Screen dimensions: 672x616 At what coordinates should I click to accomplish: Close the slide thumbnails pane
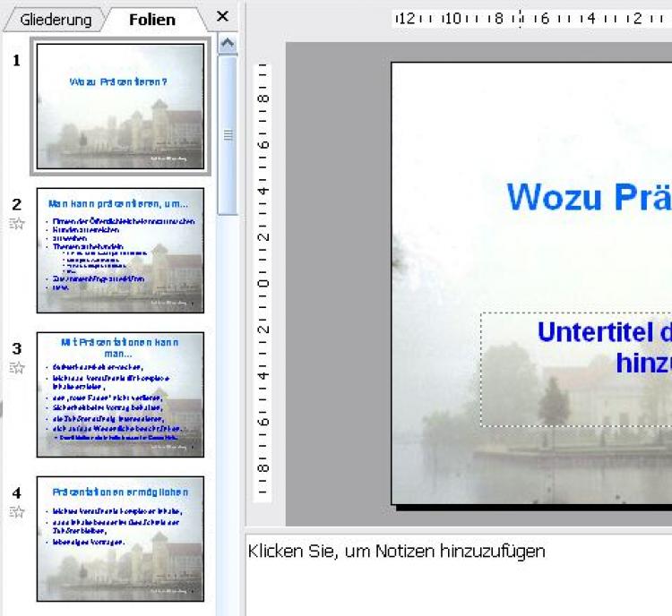click(223, 16)
